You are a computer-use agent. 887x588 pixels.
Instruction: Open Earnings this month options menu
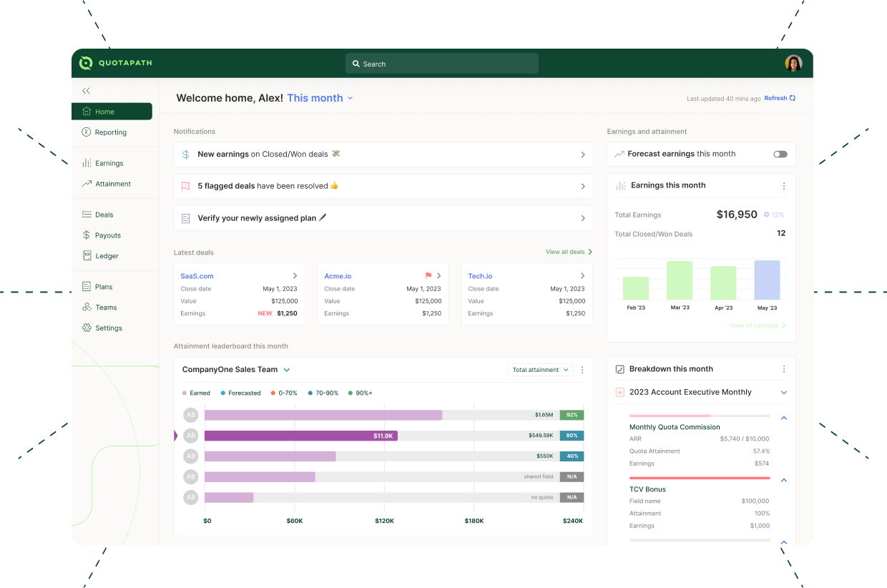[784, 186]
